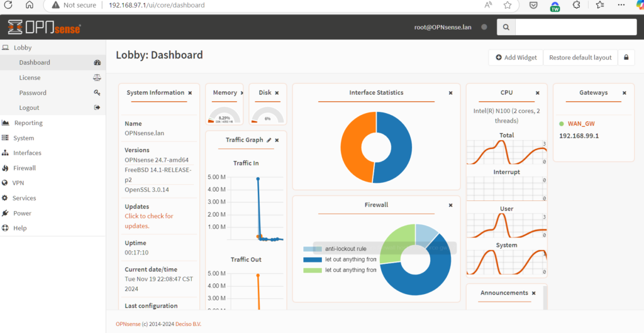Close the Announcements widget
Screen dimensions: 644x333
533,293
